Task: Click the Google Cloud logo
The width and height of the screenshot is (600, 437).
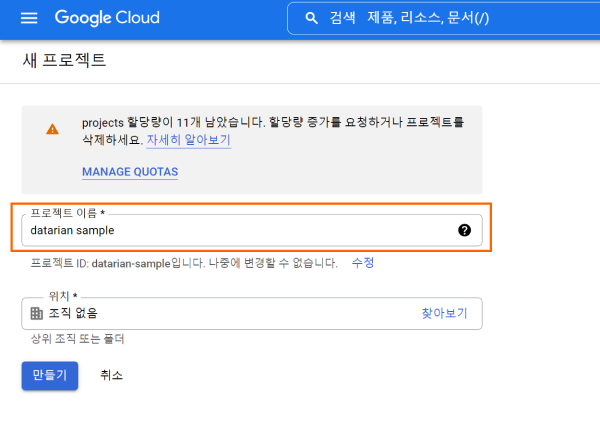Action: pyautogui.click(x=107, y=19)
